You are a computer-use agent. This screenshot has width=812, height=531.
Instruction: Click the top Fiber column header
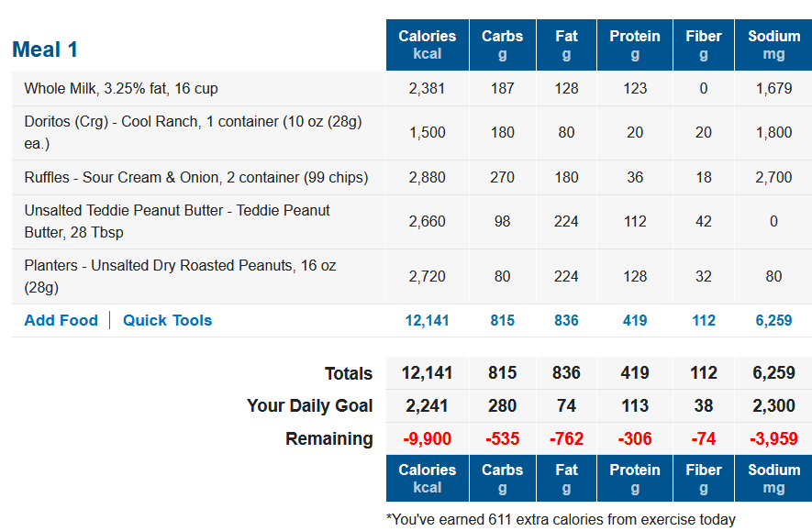tap(703, 45)
